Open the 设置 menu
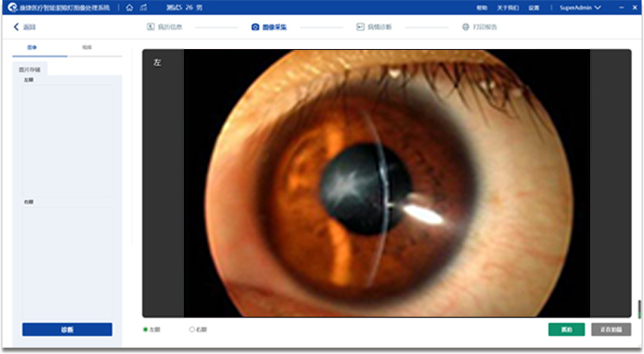Image resolution: width=644 pixels, height=354 pixels. [x=534, y=7]
